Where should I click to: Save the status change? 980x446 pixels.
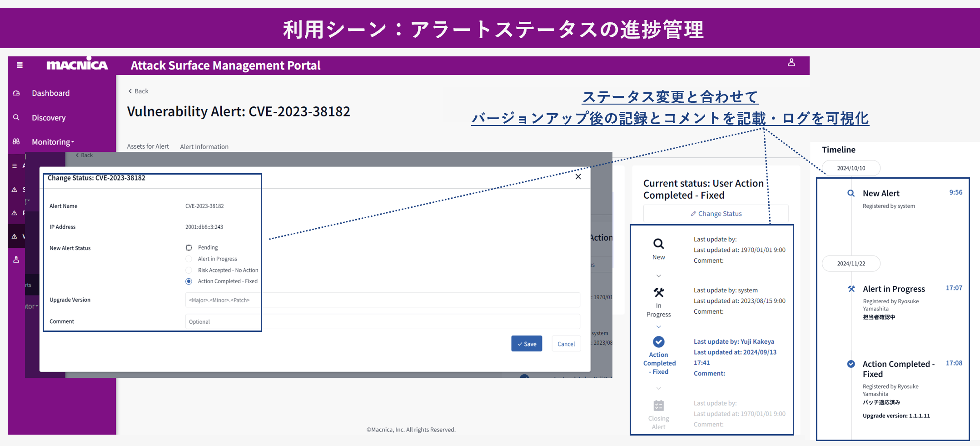(526, 344)
